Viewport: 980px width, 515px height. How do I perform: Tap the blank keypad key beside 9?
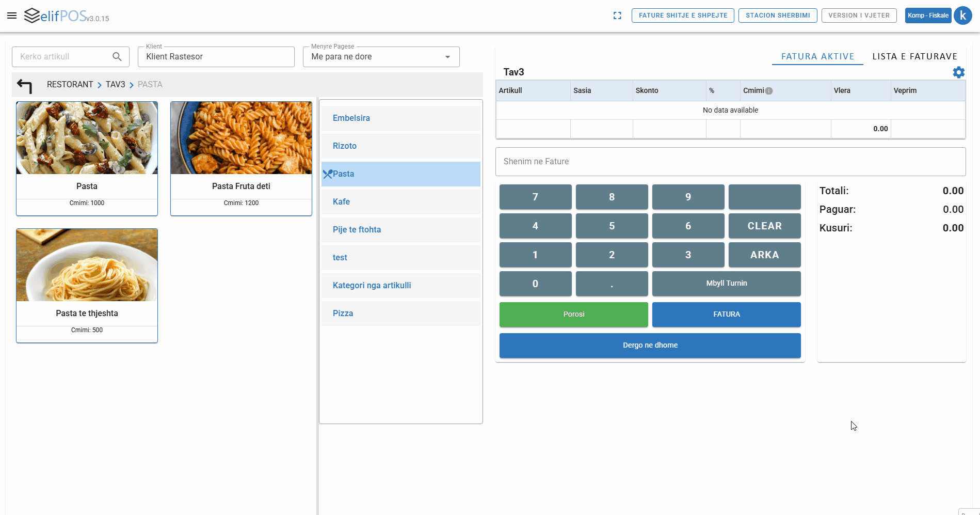click(x=765, y=197)
